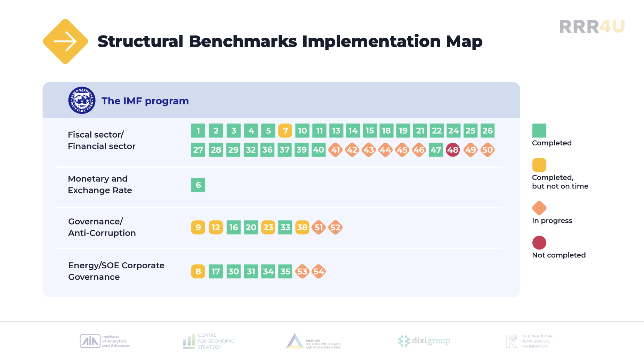This screenshot has width=644, height=359.
Task: Click orange diamond benchmark 41
Action: 336,150
